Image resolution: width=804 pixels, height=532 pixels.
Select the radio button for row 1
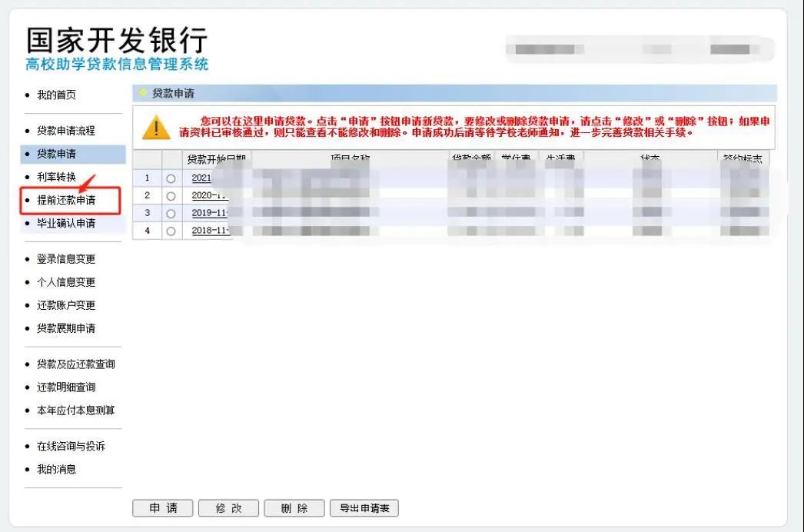(171, 178)
